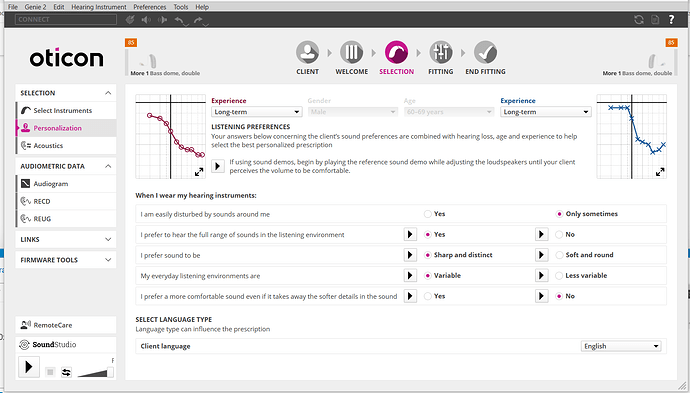Go to the Fitting step icon
This screenshot has width=690, height=393.
440,52
